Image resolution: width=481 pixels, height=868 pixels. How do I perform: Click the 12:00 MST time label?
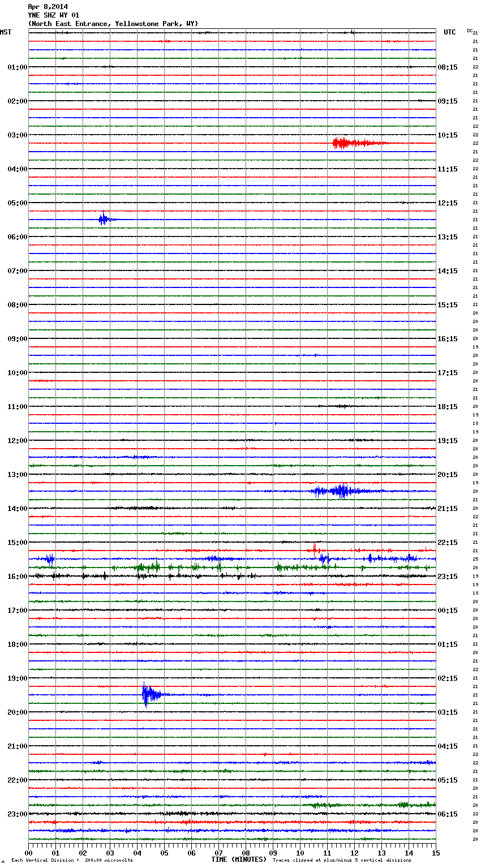point(18,441)
